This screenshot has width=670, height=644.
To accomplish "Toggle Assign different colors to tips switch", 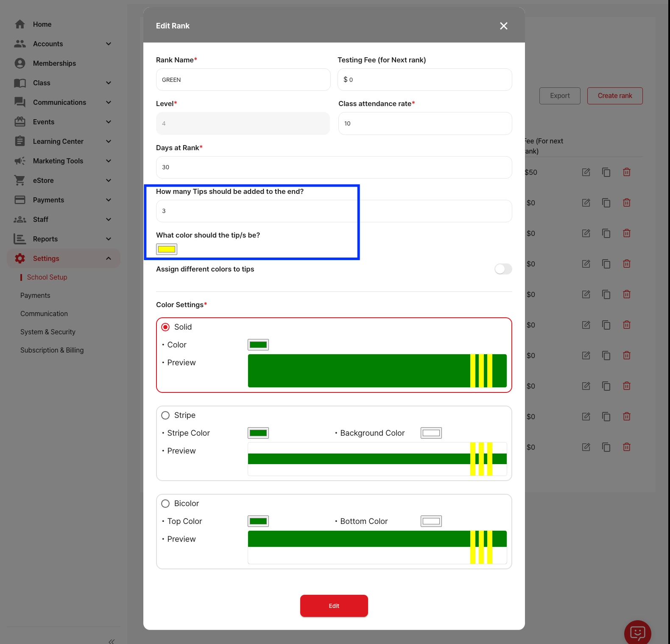I will [503, 269].
